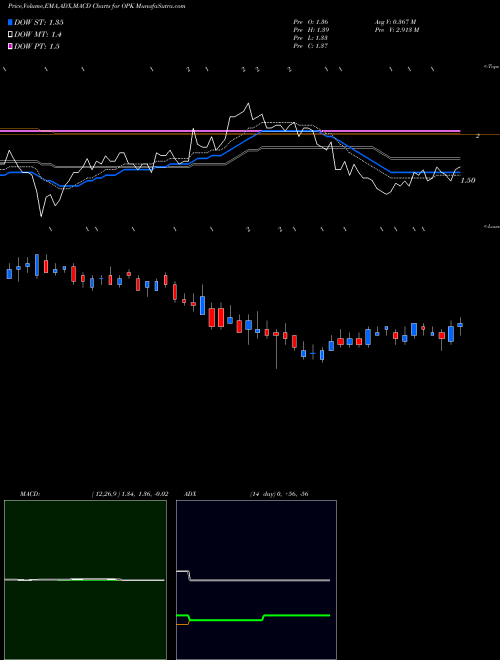This screenshot has height=660, width=500.
Task: Click the last blue candlestick on the right
Action: pyautogui.click(x=460, y=325)
